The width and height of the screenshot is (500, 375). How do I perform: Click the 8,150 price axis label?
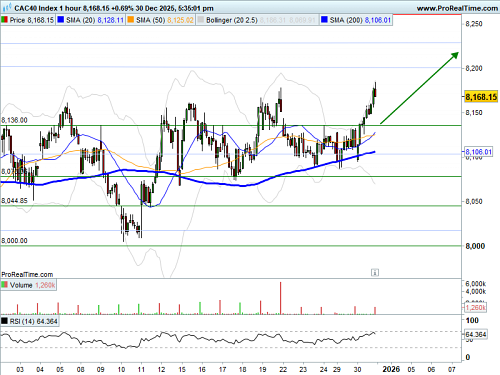(x=474, y=113)
